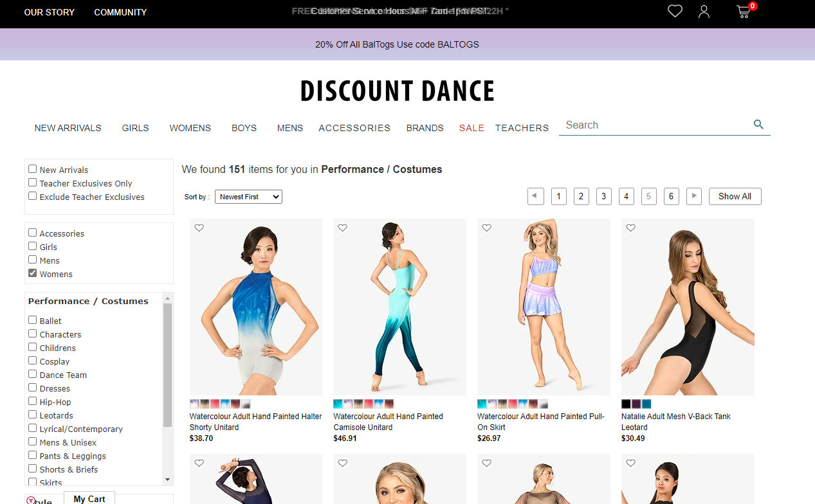Image resolution: width=815 pixels, height=504 pixels.
Task: Favorite the Natalie Mesh V-Back Leotard heart
Action: [x=631, y=228]
